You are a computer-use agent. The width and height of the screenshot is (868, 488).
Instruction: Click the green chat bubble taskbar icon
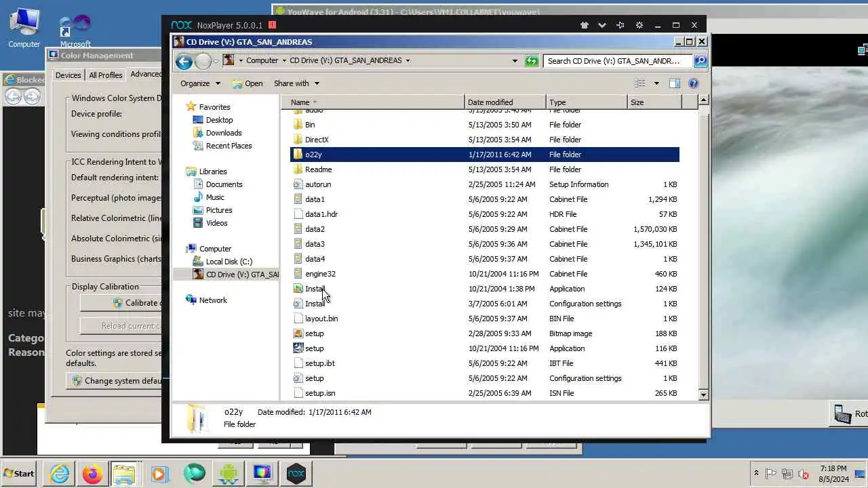tap(194, 473)
